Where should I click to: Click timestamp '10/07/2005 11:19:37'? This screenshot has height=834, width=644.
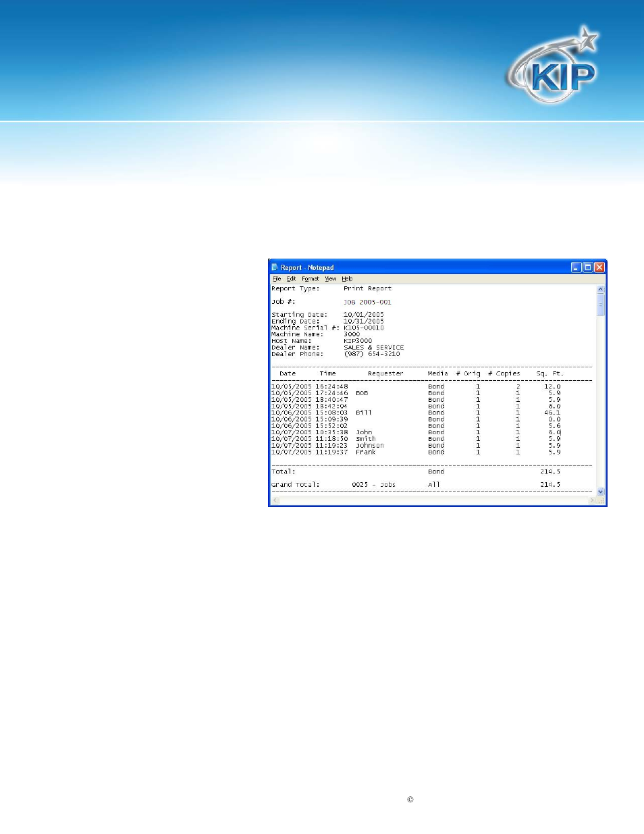point(310,452)
